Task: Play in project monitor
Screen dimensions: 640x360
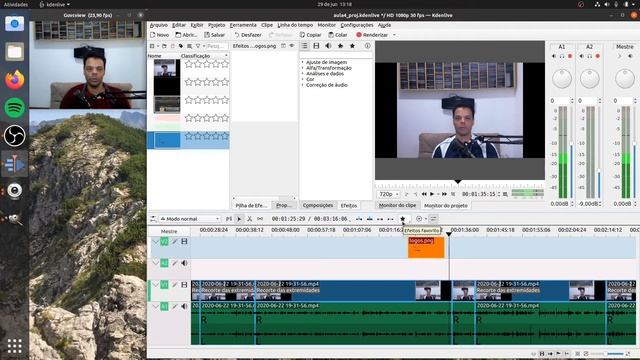Action: click(432, 194)
